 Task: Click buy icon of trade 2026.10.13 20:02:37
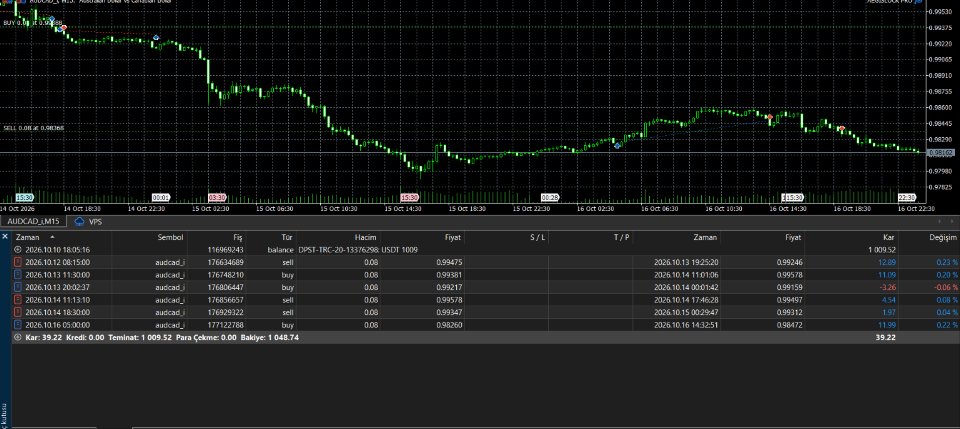(18, 287)
